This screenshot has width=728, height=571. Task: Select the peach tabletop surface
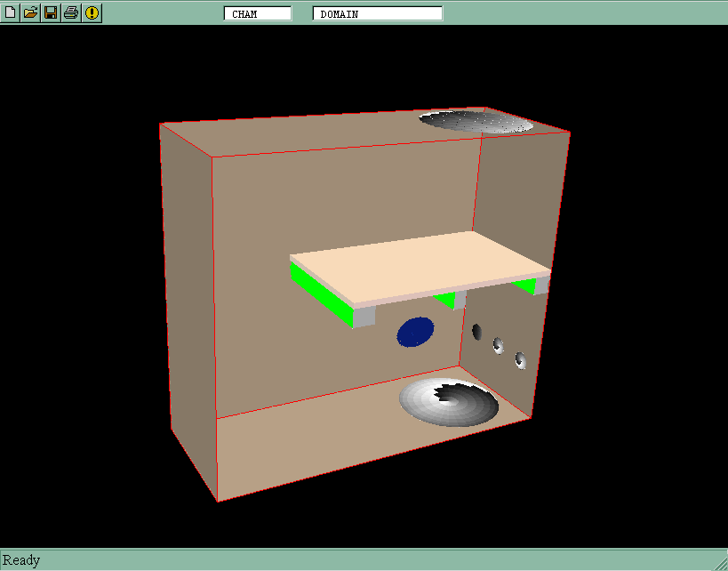point(418,263)
